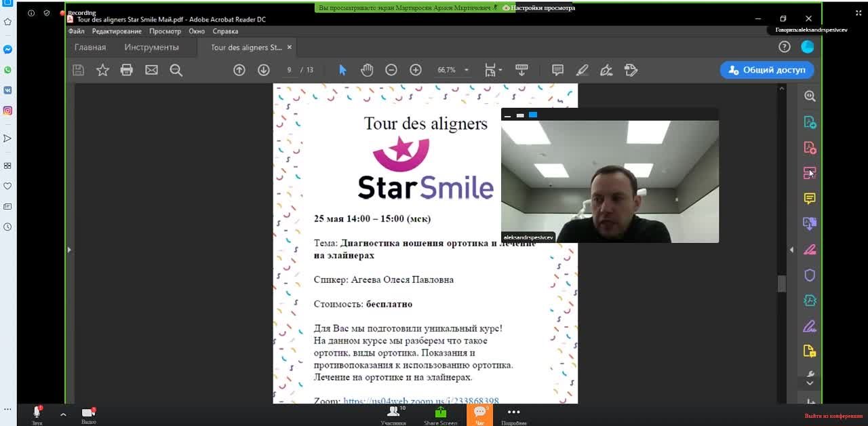Bookmark the document with the star icon
The width and height of the screenshot is (868, 426).
tap(102, 70)
